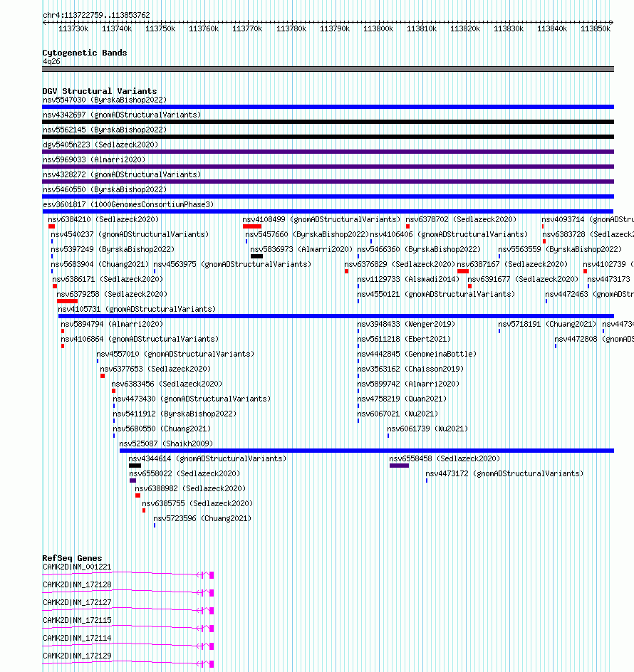Open the nsv6376829 (Sedlazeck2020) variant
This screenshot has width=634, height=672.
400,264
